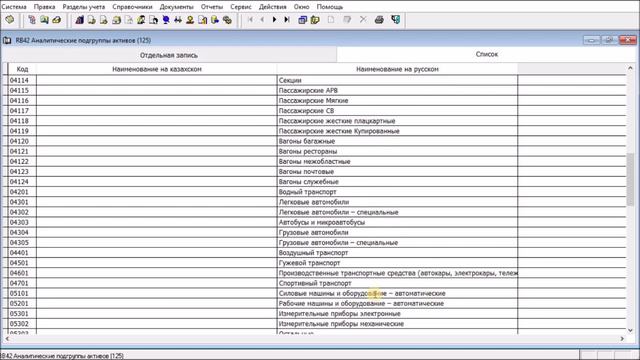Go to the previous record arrow
The height and width of the screenshot is (360, 640).
click(262, 20)
